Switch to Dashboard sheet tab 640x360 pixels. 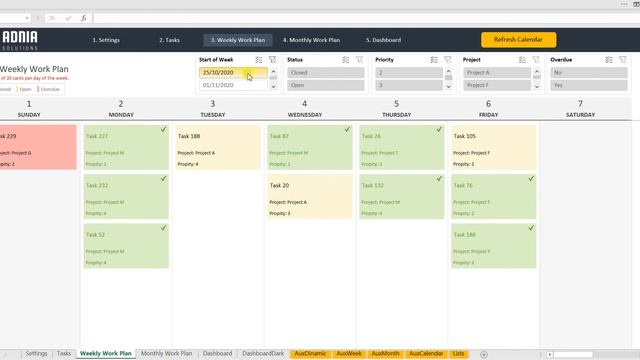(217, 354)
